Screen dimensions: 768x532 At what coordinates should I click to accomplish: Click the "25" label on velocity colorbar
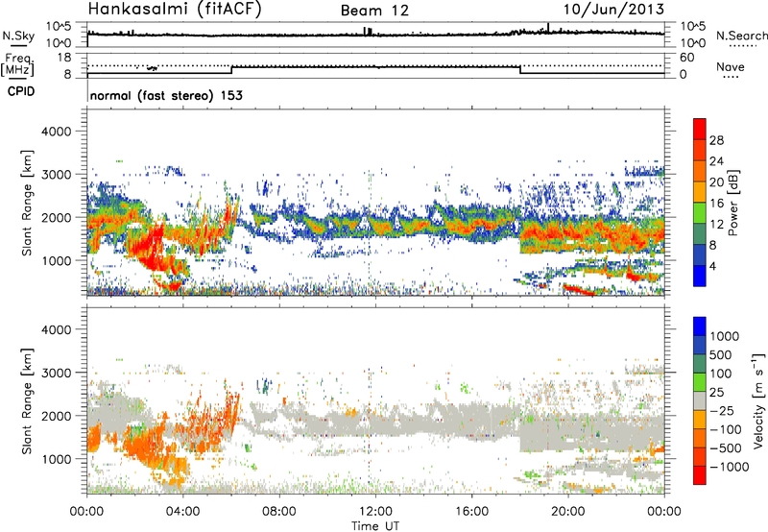click(716, 392)
